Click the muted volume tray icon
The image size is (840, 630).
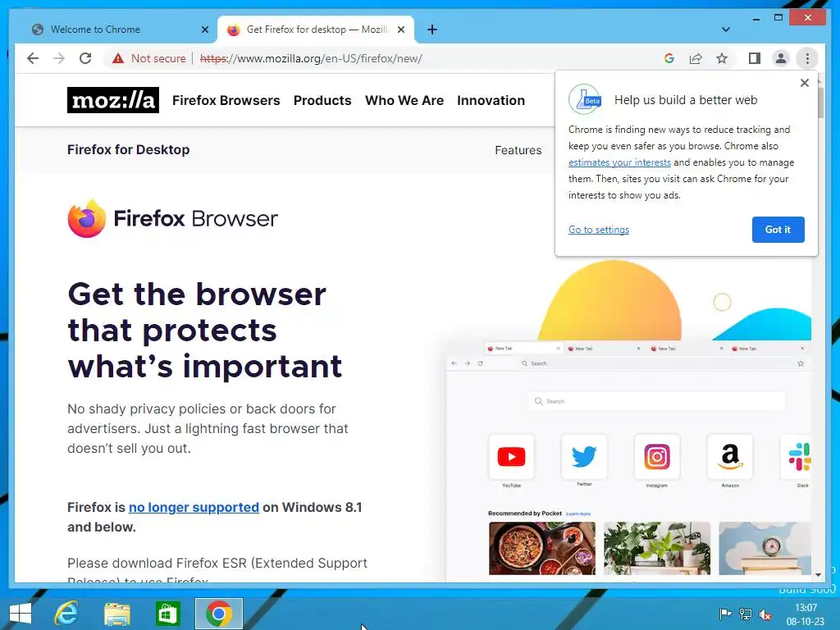point(765,614)
